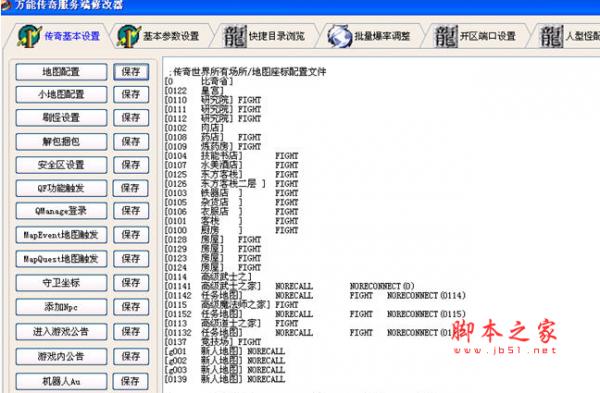This screenshot has width=600, height=393.
Task: Click the dragon icon on 快捷目录浏览
Action: (235, 36)
